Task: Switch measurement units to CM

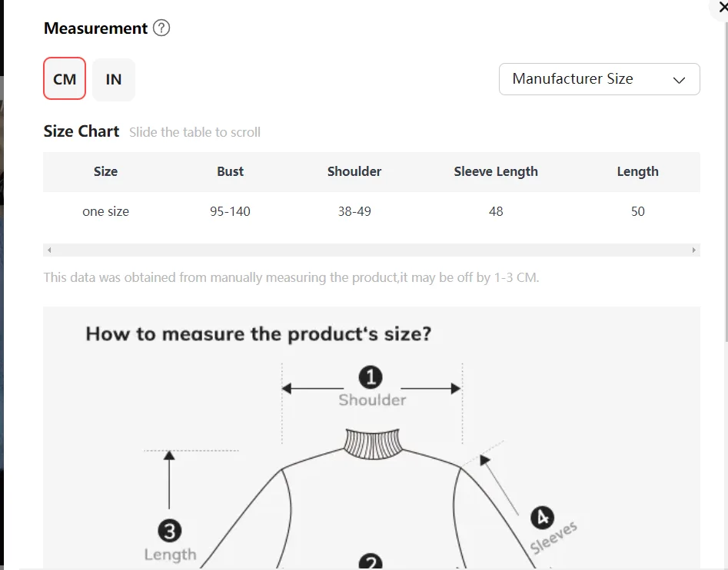Action: click(x=65, y=79)
